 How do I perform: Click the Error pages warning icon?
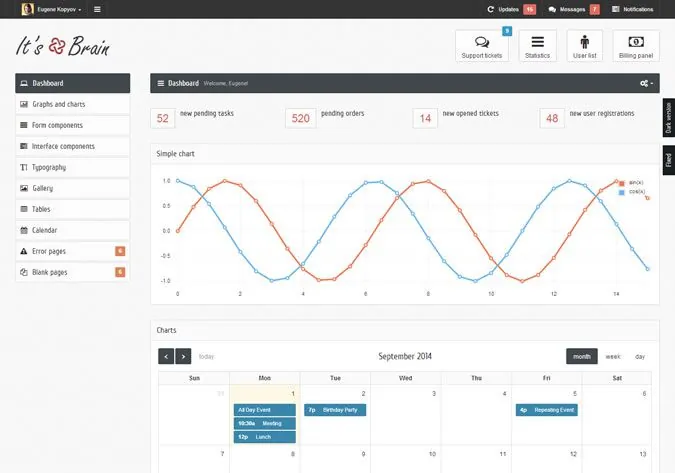[24, 251]
